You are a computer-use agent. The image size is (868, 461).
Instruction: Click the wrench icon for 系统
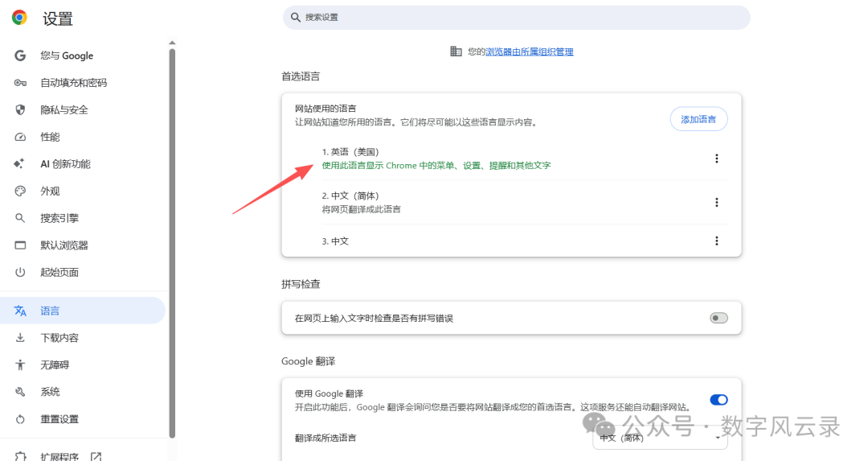[20, 392]
